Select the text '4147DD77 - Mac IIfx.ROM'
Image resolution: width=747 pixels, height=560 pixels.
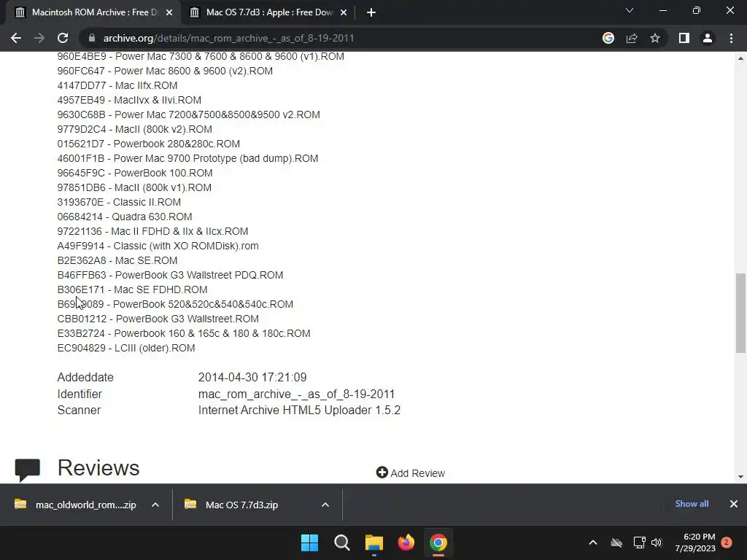tap(117, 86)
